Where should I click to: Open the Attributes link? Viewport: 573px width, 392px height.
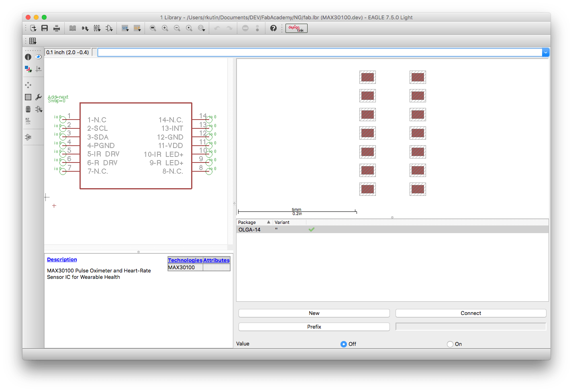(x=216, y=260)
